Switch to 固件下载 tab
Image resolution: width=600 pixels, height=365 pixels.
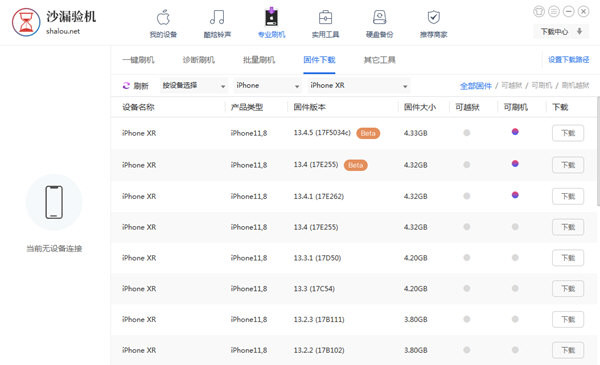pos(319,60)
